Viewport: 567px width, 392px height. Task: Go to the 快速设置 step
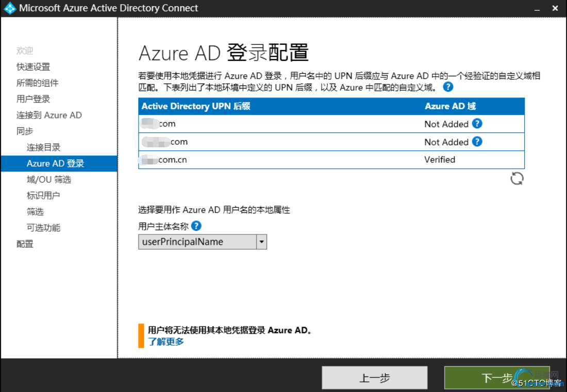coord(34,67)
